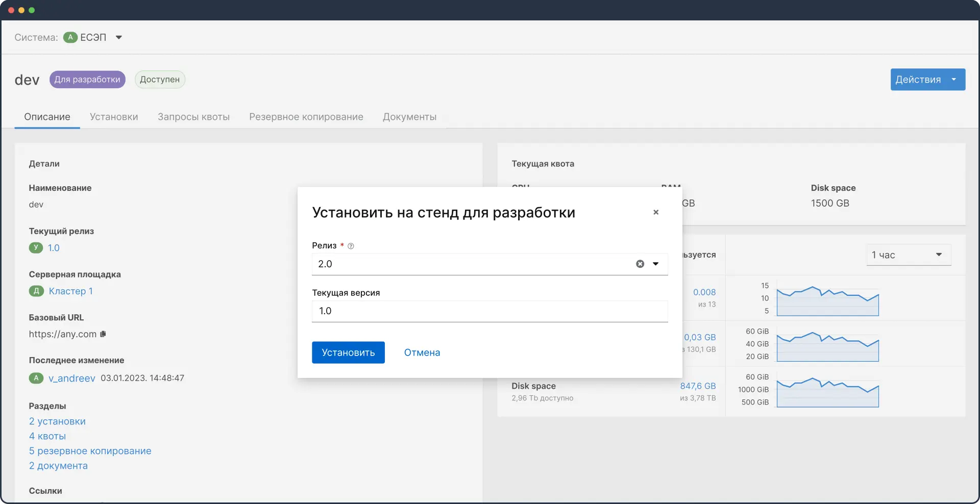Switch to the Установки tab
Viewport: 980px width, 504px height.
coord(114,117)
